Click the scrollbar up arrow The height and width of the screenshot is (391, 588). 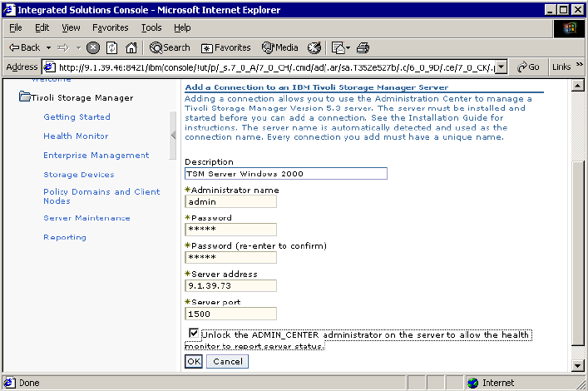coord(577,86)
